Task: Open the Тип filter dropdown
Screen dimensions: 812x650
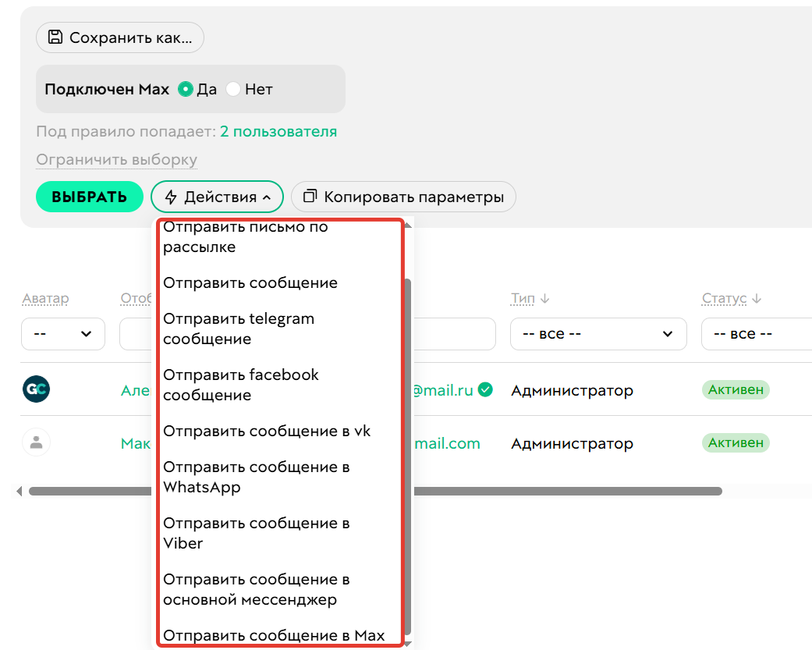Action: click(x=597, y=334)
